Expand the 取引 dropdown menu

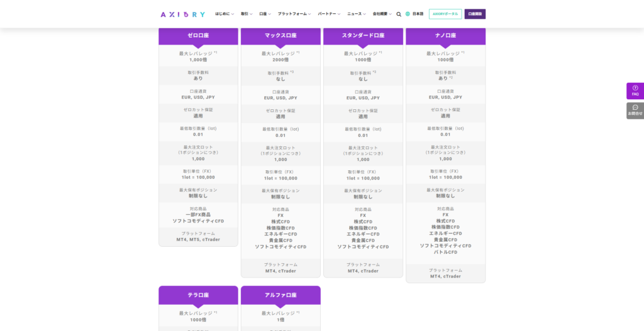point(247,14)
